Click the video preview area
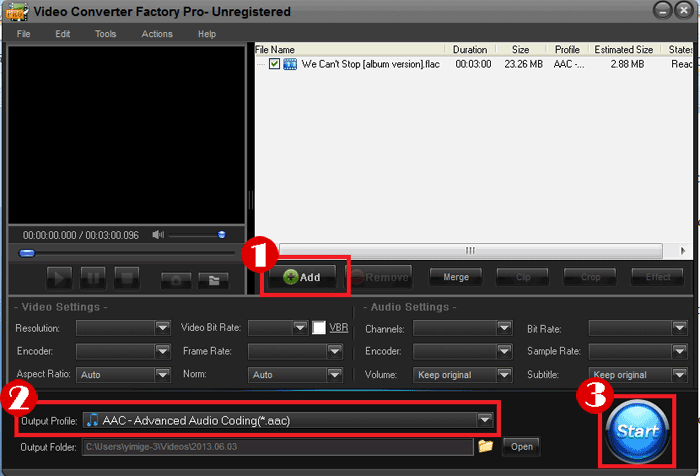The image size is (700, 476). tap(126, 135)
